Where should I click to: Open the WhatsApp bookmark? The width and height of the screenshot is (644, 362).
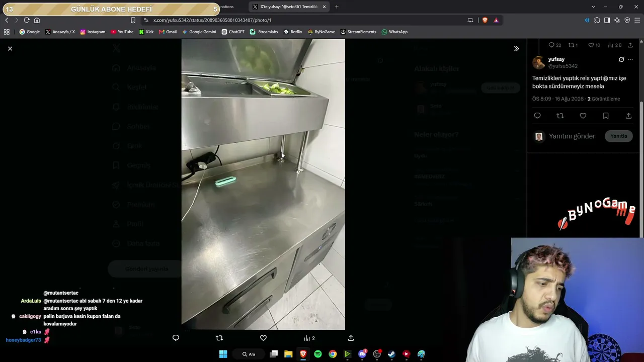click(x=394, y=32)
